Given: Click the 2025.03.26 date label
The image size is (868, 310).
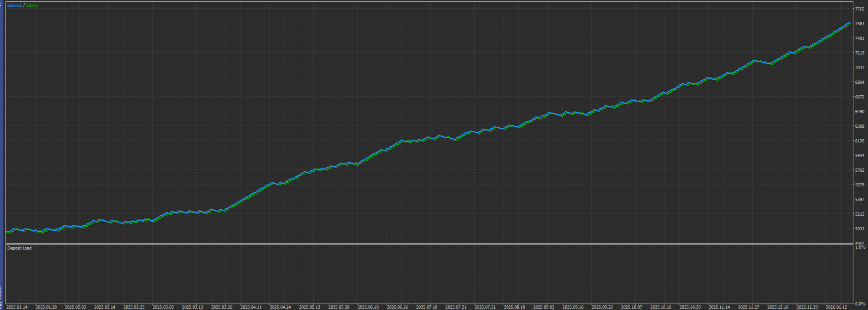Looking at the screenshot, I should 222,307.
